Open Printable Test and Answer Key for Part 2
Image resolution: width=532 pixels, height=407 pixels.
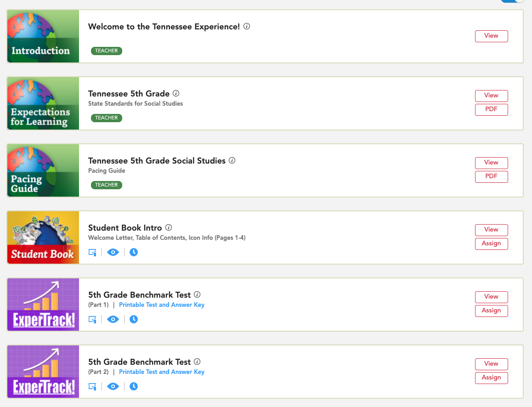pos(162,372)
